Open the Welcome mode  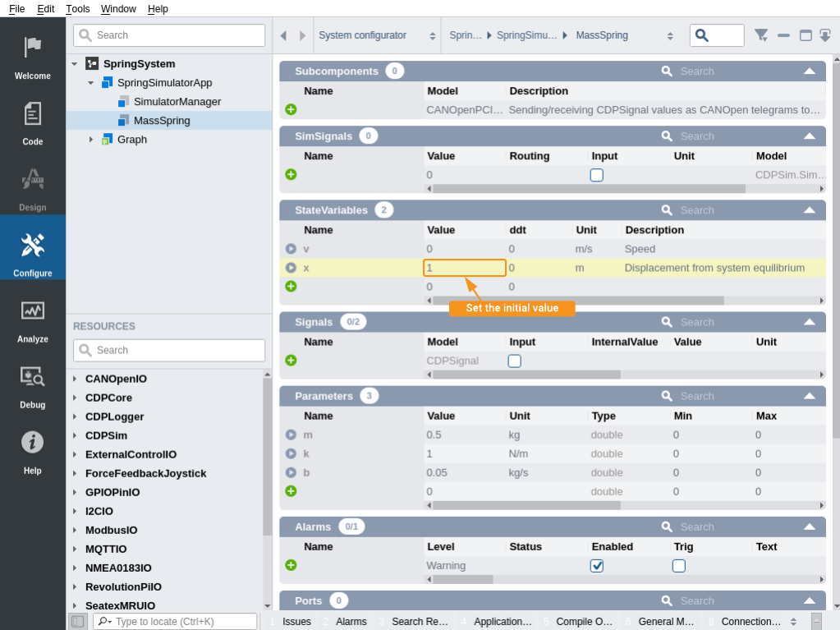click(33, 56)
